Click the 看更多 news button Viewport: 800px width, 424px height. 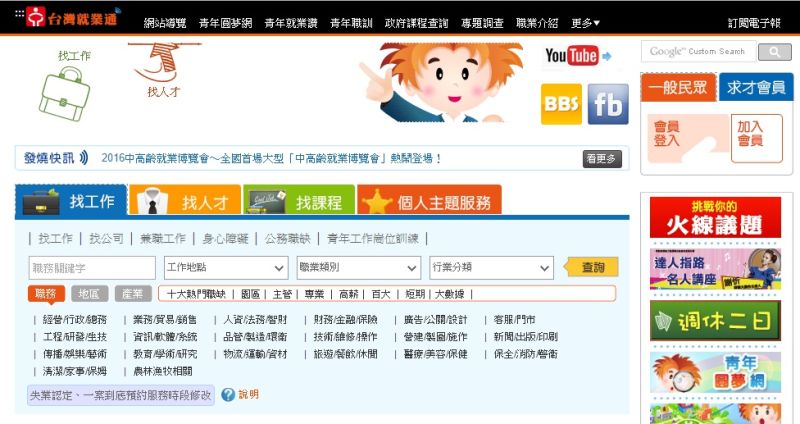(x=602, y=159)
